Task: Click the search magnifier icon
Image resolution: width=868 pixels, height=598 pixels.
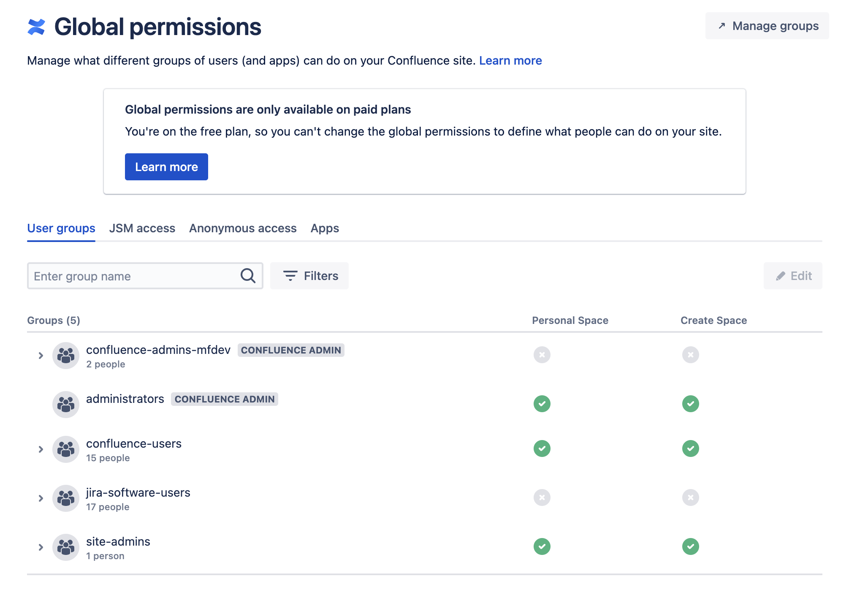Action: 248,276
